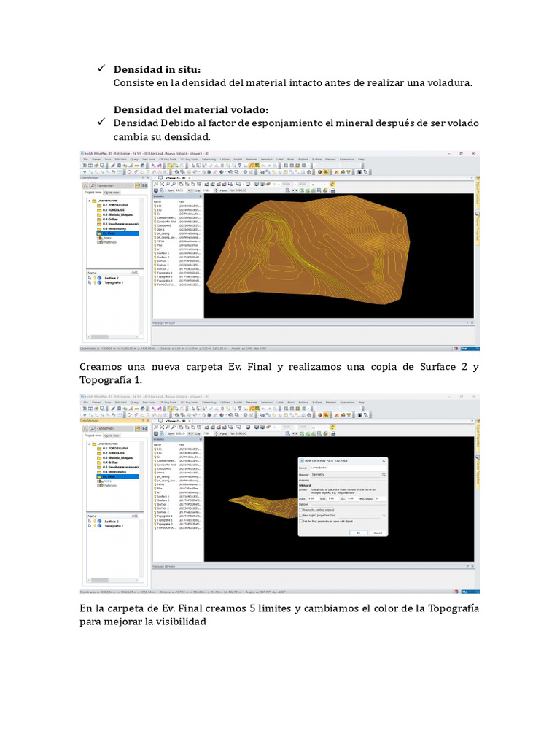Click the Azm value field in upper viewer toolbar
The width and height of the screenshot is (560, 747).
pyautogui.click(x=179, y=190)
